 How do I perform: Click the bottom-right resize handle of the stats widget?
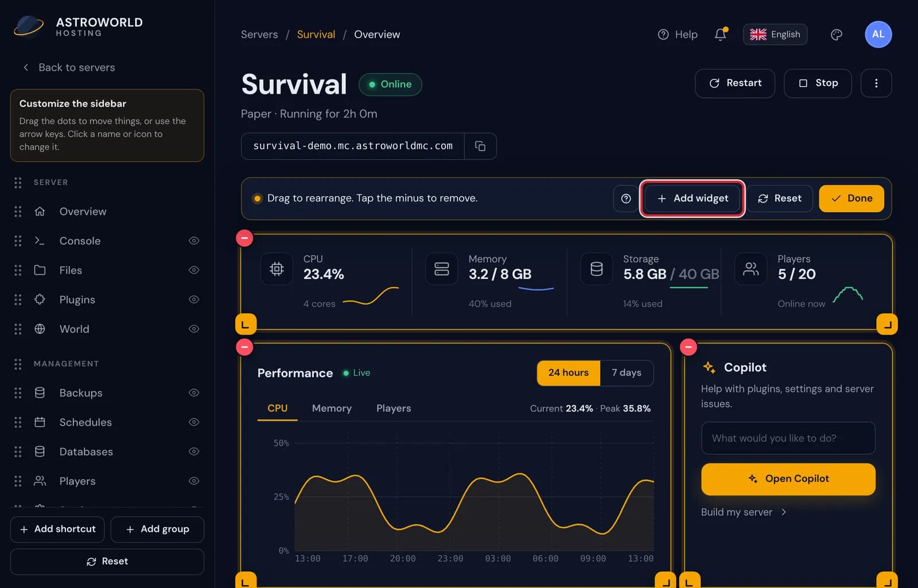(x=887, y=325)
